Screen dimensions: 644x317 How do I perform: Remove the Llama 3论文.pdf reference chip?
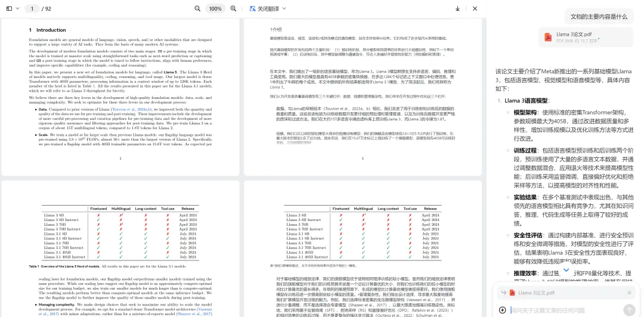tap(629, 293)
